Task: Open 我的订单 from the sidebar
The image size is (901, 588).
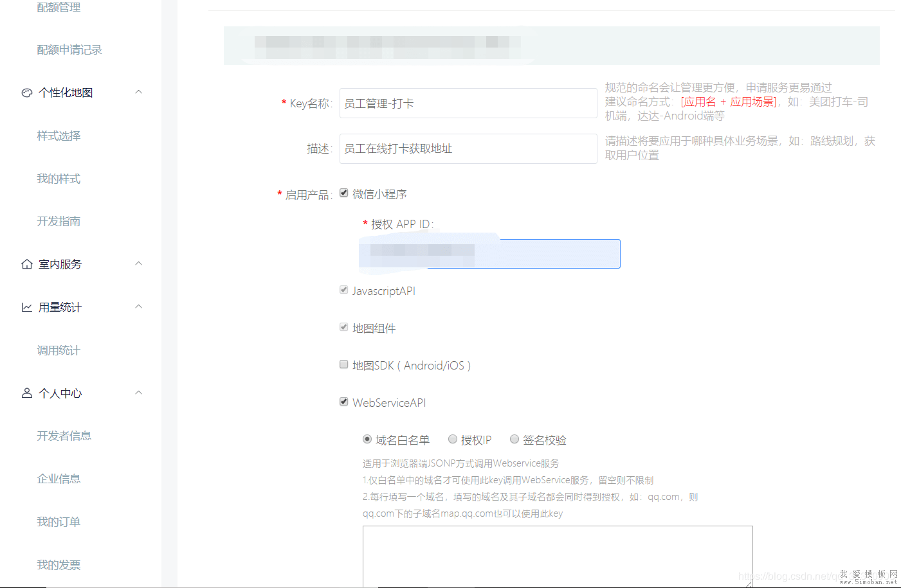Action: pyautogui.click(x=59, y=522)
